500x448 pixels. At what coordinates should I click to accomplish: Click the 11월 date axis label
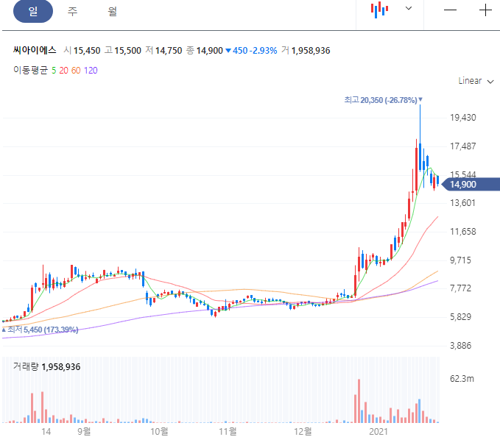coord(228,431)
